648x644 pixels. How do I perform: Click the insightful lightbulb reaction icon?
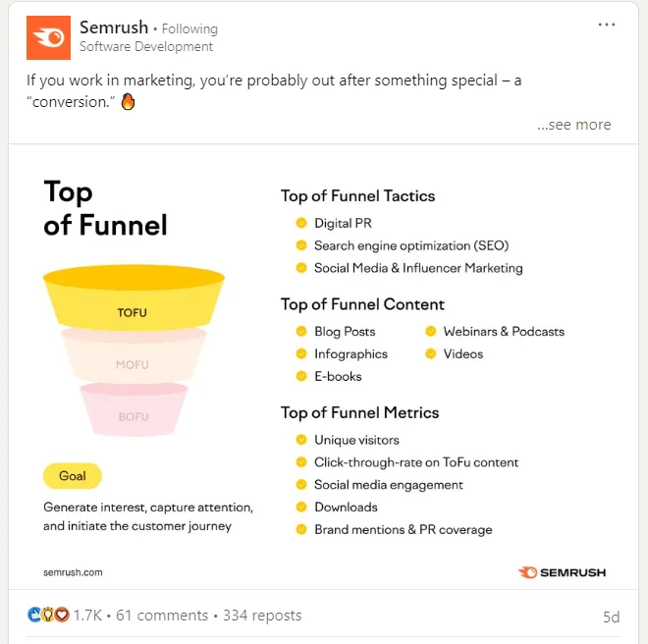(47, 616)
